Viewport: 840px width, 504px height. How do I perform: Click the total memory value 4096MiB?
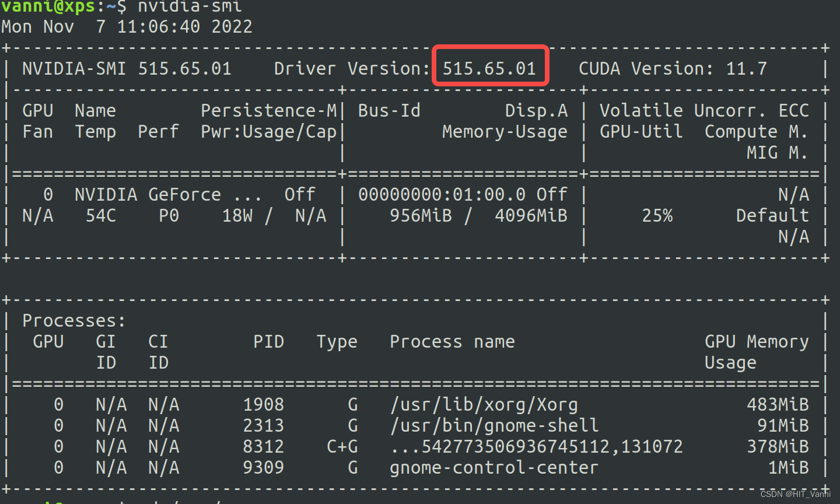point(531,216)
